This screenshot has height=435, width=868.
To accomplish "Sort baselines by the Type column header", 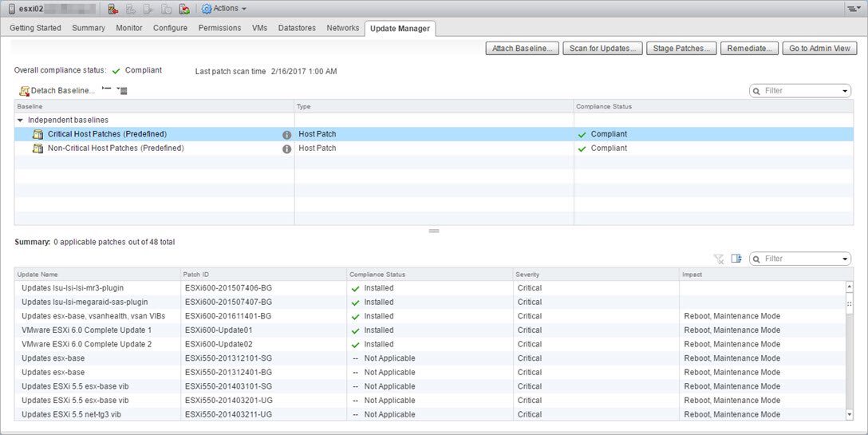I will pyautogui.click(x=434, y=106).
